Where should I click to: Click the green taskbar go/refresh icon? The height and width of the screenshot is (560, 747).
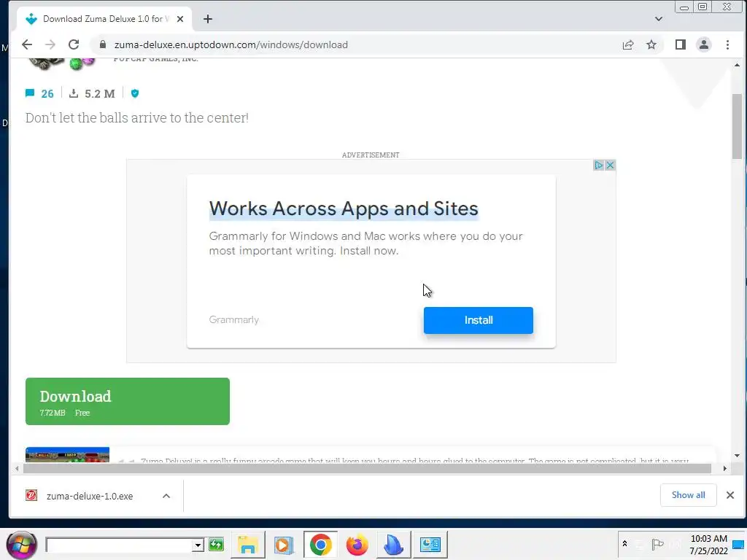tap(216, 545)
